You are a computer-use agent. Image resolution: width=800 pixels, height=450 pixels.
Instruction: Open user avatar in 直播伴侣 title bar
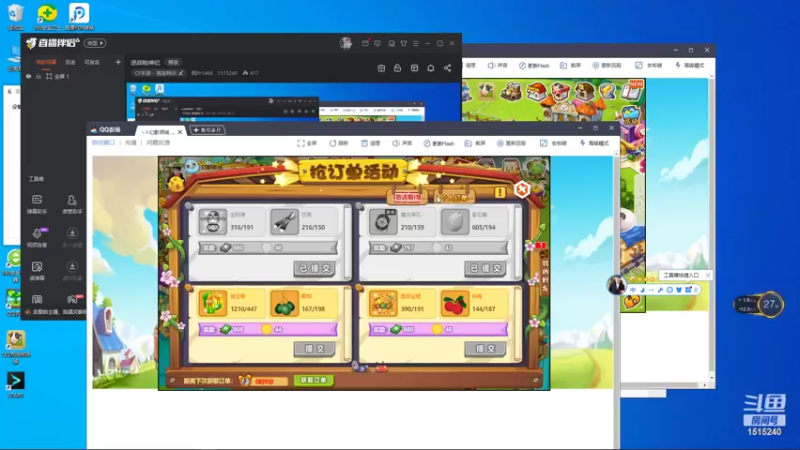[x=345, y=43]
